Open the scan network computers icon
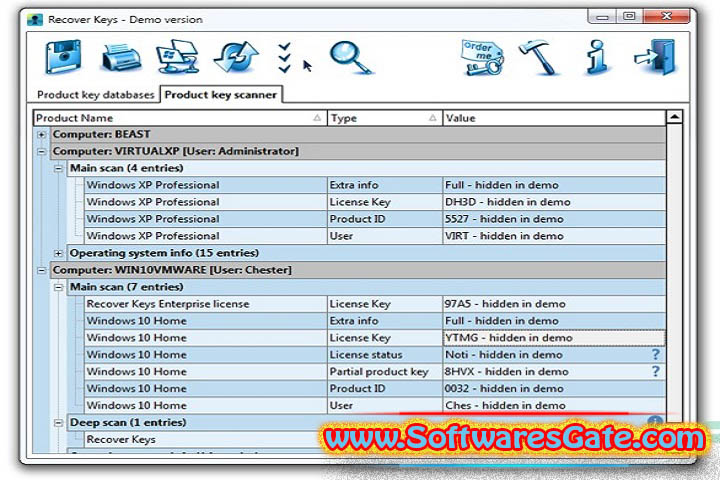 tap(177, 57)
